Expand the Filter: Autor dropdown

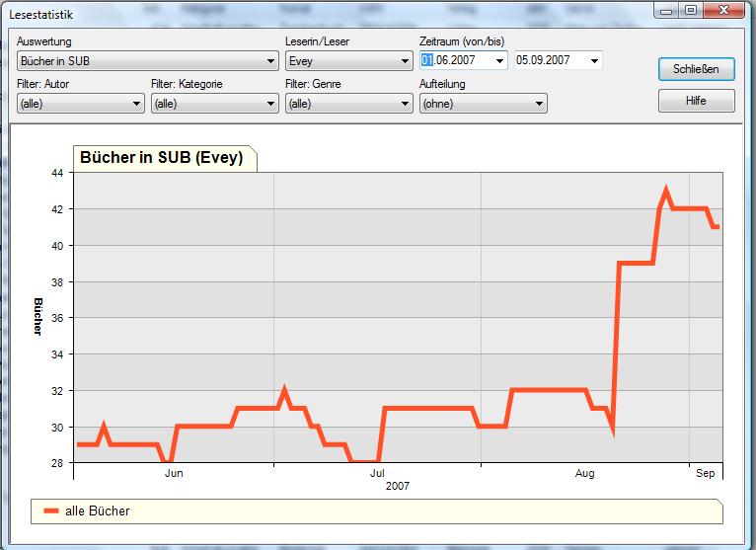pos(136,104)
